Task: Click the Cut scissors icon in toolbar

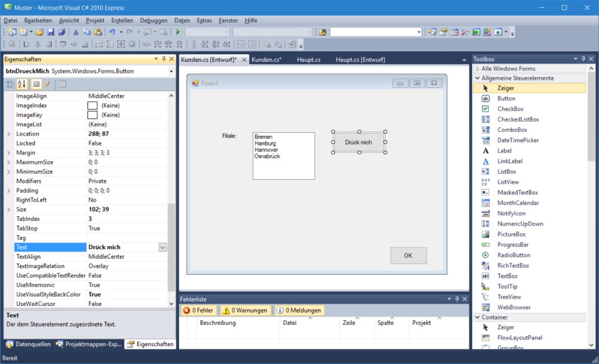Action: coord(76,32)
